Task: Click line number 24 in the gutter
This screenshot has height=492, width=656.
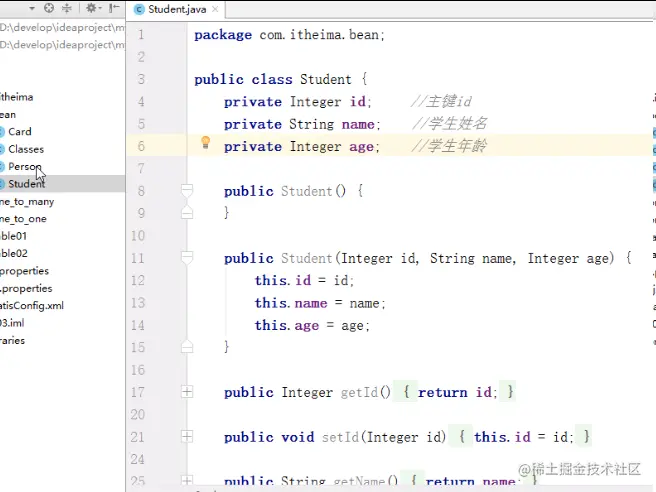Action: 138,459
